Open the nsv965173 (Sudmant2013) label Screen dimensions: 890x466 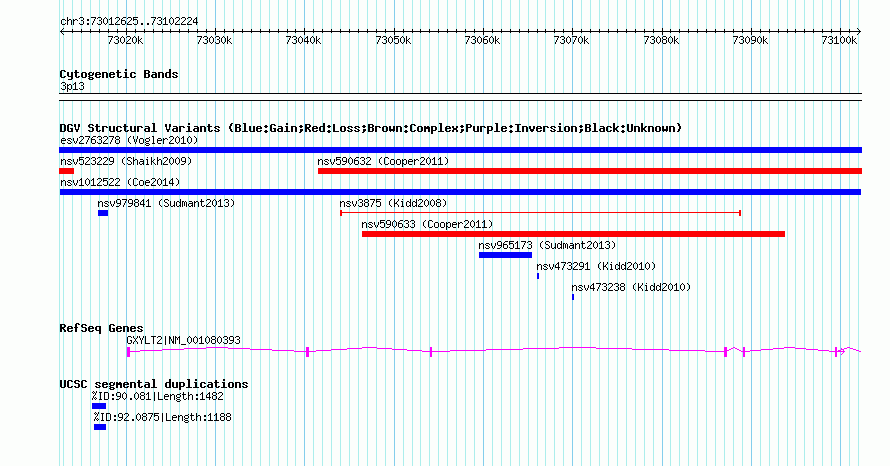click(547, 245)
